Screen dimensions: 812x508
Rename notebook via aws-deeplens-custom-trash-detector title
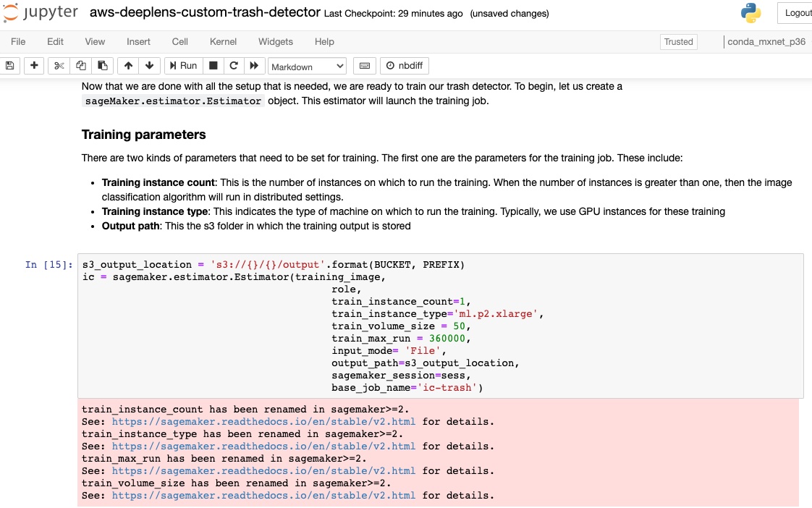(x=205, y=12)
